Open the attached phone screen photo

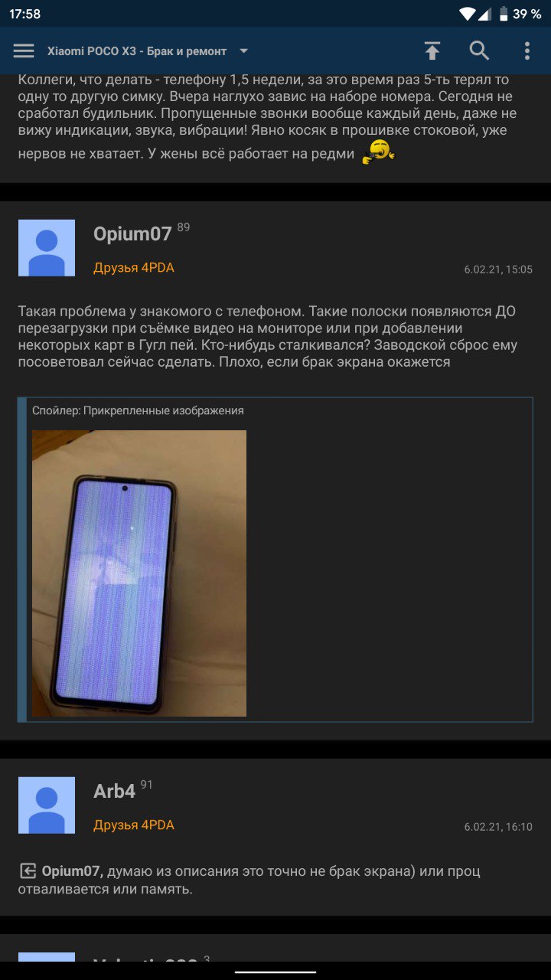coord(139,573)
